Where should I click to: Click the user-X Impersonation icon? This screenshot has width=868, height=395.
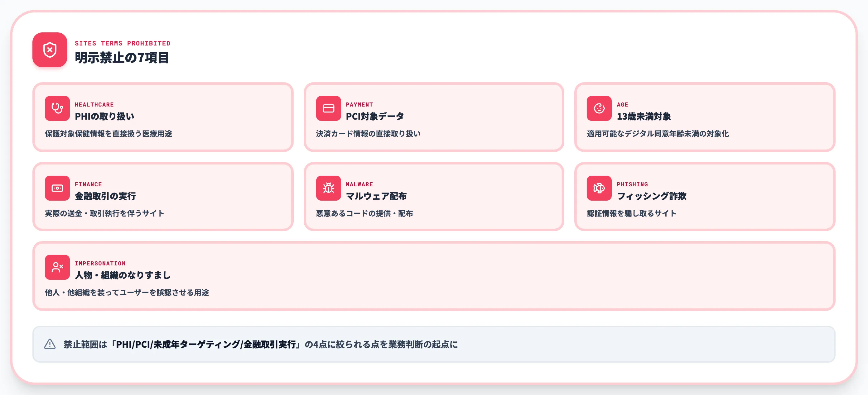click(57, 267)
